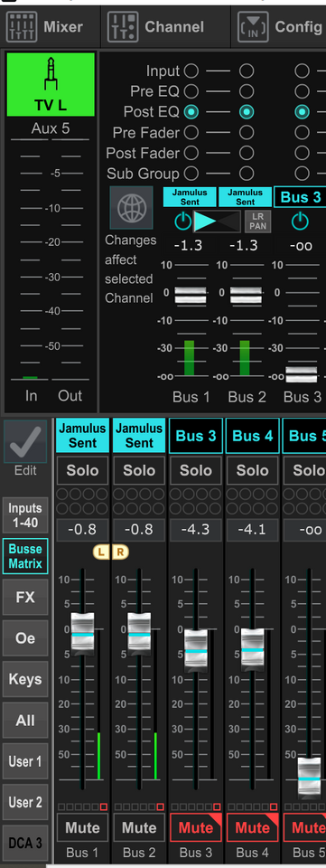Show Inputs 1-40 layer
The image size is (326, 868).
tap(25, 514)
